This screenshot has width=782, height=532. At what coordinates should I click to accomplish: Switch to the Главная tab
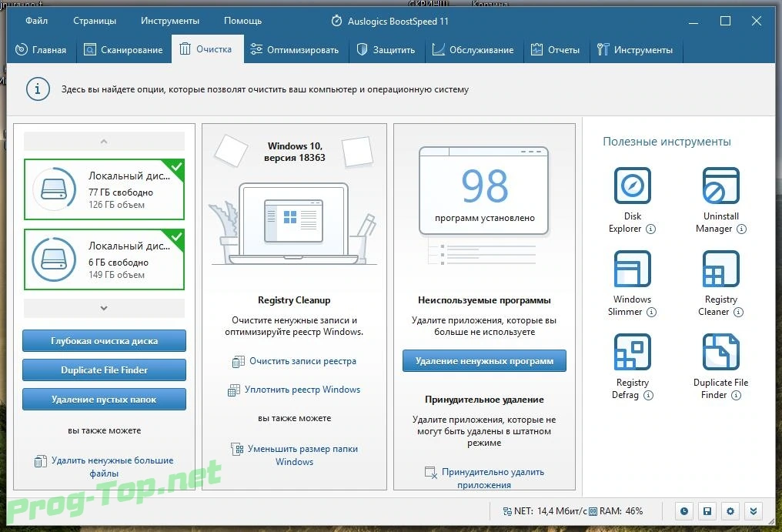point(42,50)
